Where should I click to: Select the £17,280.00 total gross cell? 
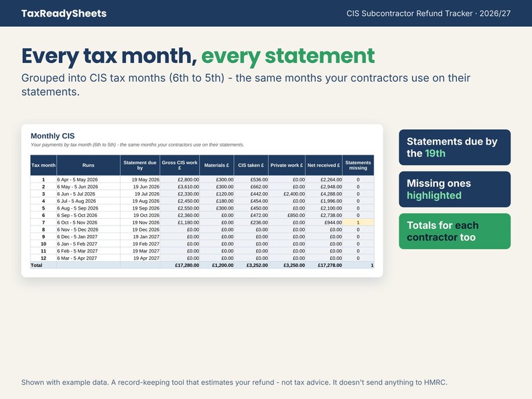click(x=180, y=265)
